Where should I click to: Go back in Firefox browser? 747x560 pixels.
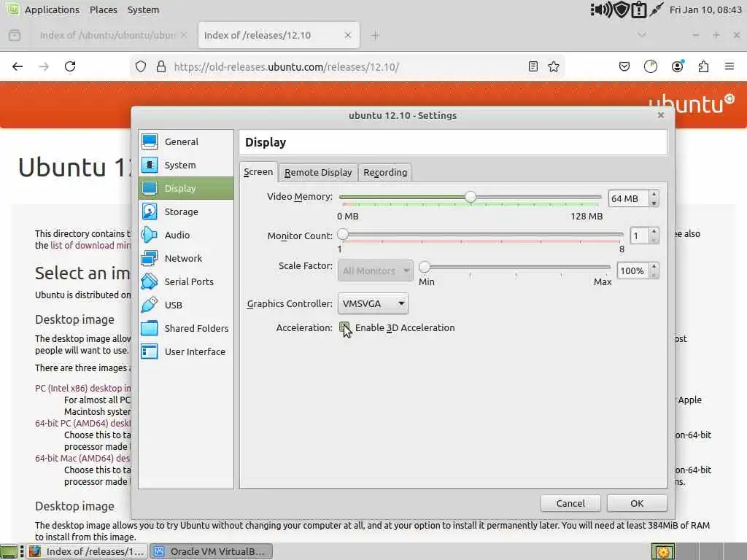pyautogui.click(x=18, y=66)
